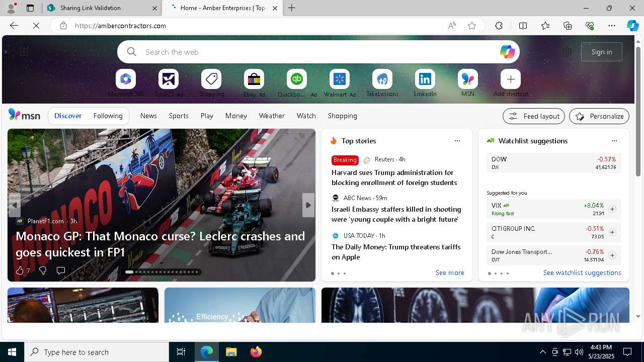The width and height of the screenshot is (644, 362).
Task: Open the LinkedIn shortcut
Action: click(425, 79)
